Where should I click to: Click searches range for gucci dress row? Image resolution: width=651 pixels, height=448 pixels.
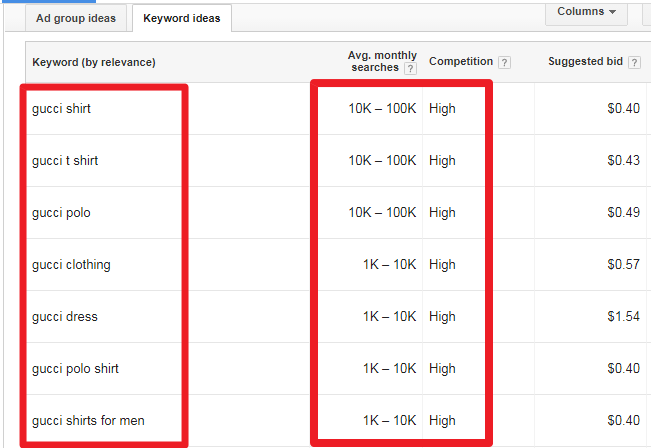(x=389, y=316)
